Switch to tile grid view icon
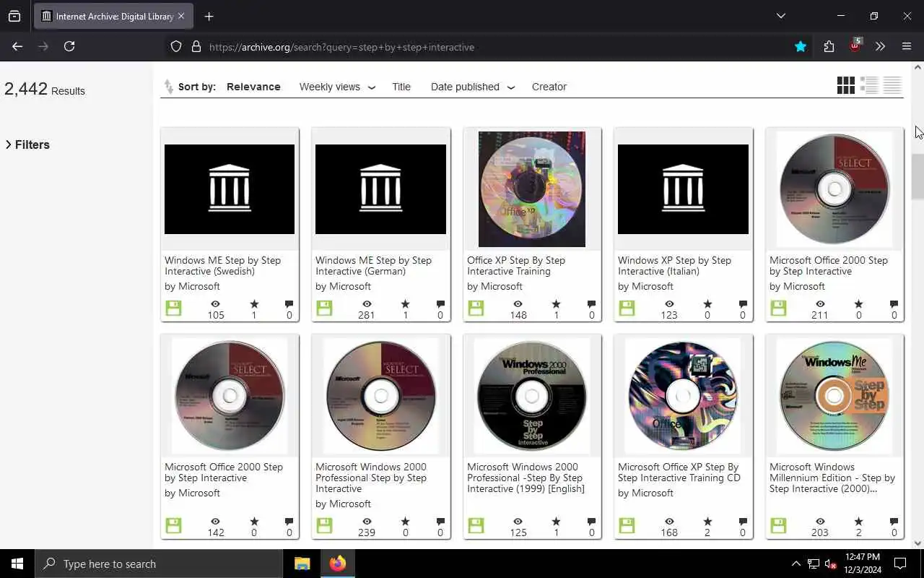This screenshot has height=578, width=924. [x=845, y=85]
